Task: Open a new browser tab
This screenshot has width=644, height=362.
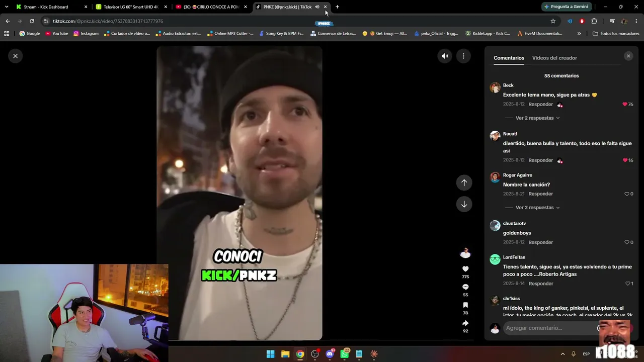Action: 337,7
